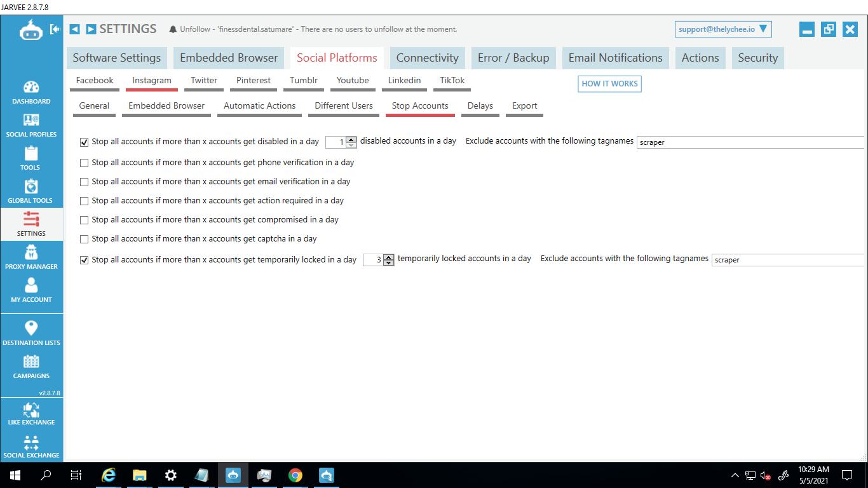Switch to Security tab
The image size is (868, 488).
point(757,58)
